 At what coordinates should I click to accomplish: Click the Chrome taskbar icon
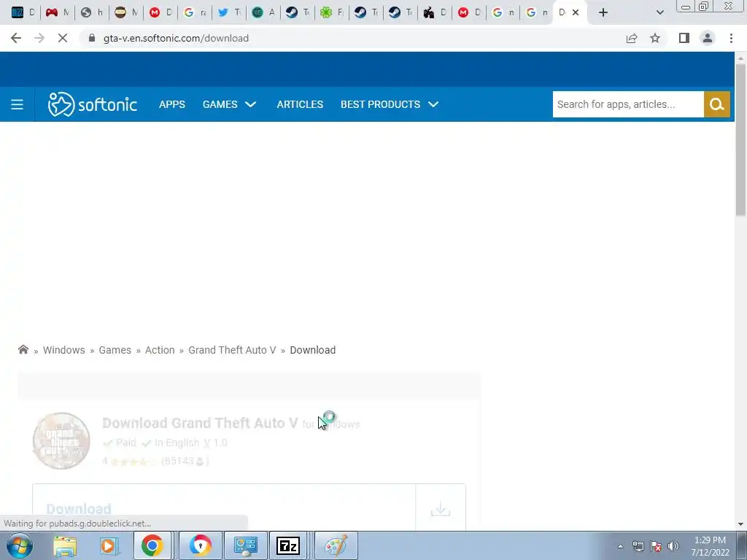pyautogui.click(x=152, y=545)
